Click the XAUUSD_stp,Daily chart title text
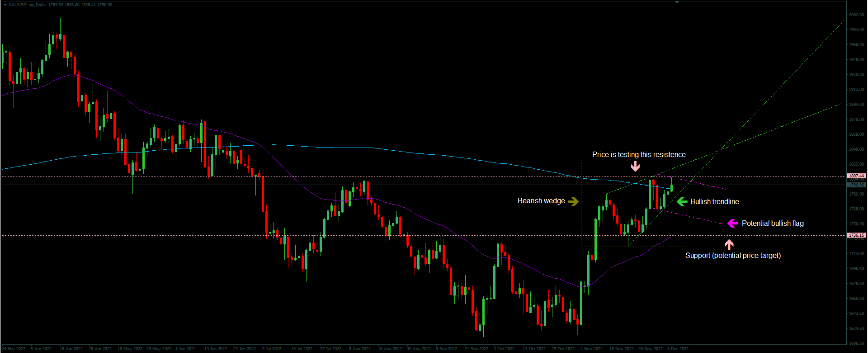The width and height of the screenshot is (868, 353). pyautogui.click(x=27, y=5)
